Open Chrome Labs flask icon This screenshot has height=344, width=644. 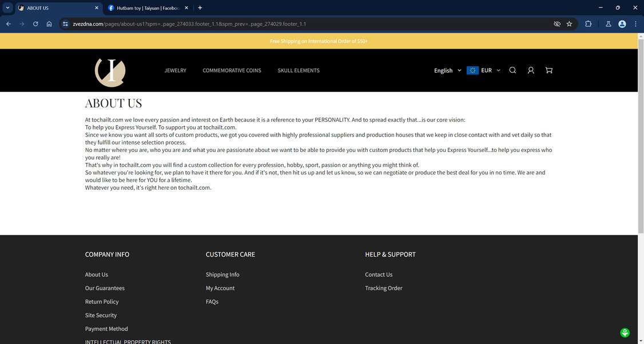[x=609, y=24]
